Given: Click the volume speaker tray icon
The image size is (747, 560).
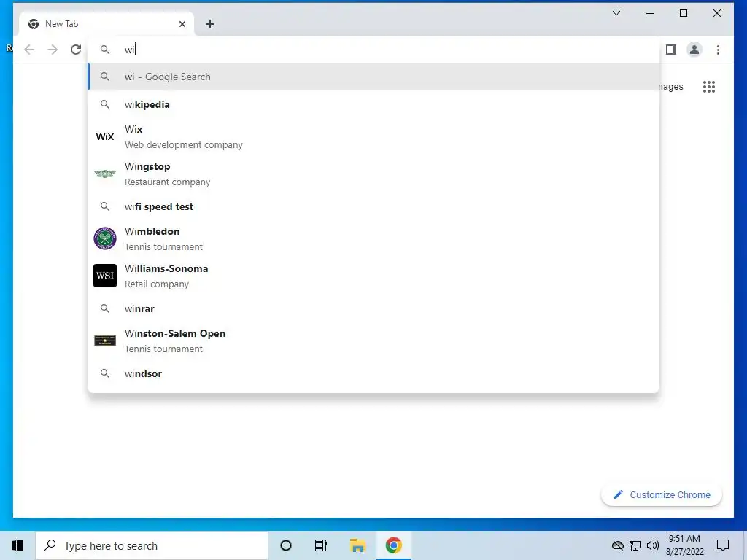Looking at the screenshot, I should 653,545.
